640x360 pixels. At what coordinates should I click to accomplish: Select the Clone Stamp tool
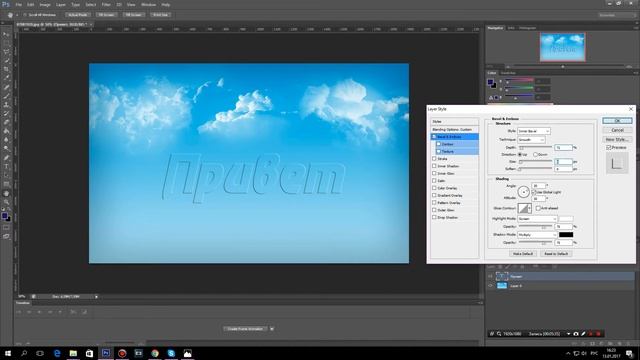(x=6, y=105)
